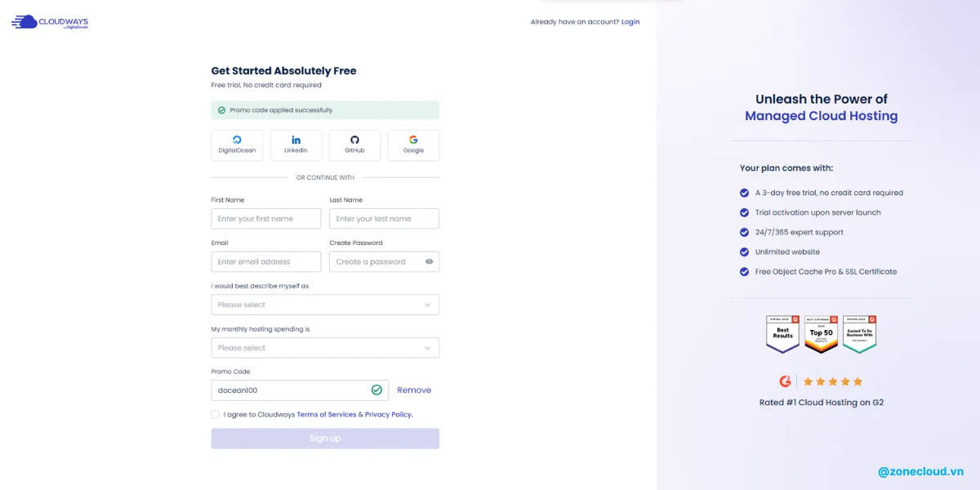Sign up with LinkedIn
Screen dimensions: 980x490
pyautogui.click(x=296, y=145)
